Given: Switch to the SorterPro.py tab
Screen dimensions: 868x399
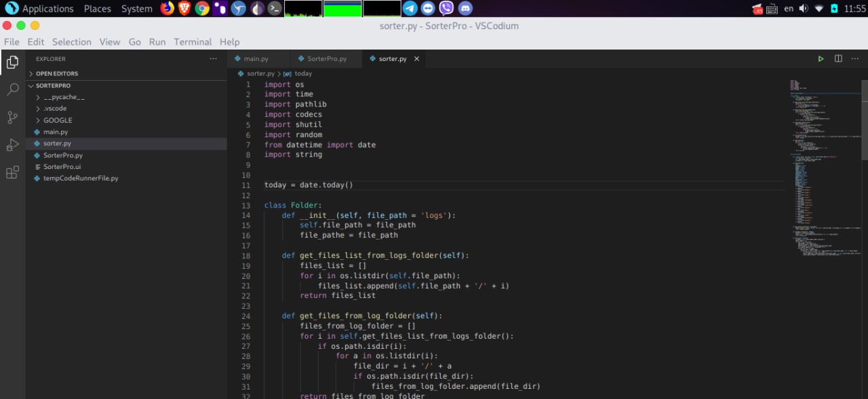Looking at the screenshot, I should click(326, 59).
